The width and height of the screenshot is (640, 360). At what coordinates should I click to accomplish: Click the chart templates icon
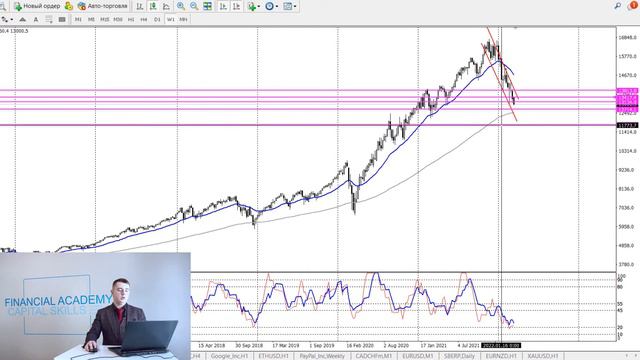(288, 6)
